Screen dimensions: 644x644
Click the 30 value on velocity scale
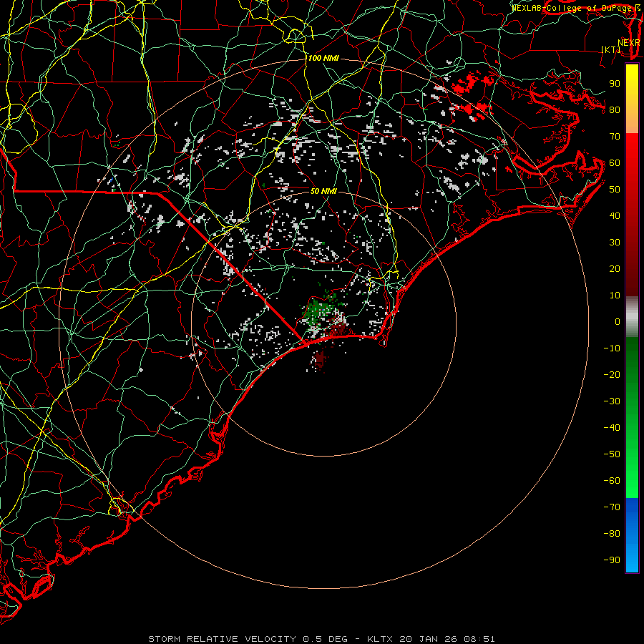[615, 243]
